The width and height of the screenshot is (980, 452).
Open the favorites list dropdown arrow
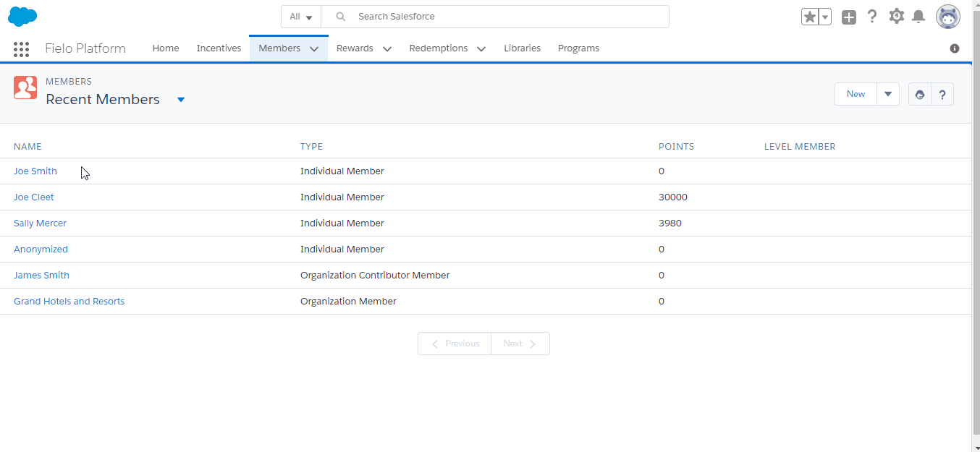[x=824, y=17]
